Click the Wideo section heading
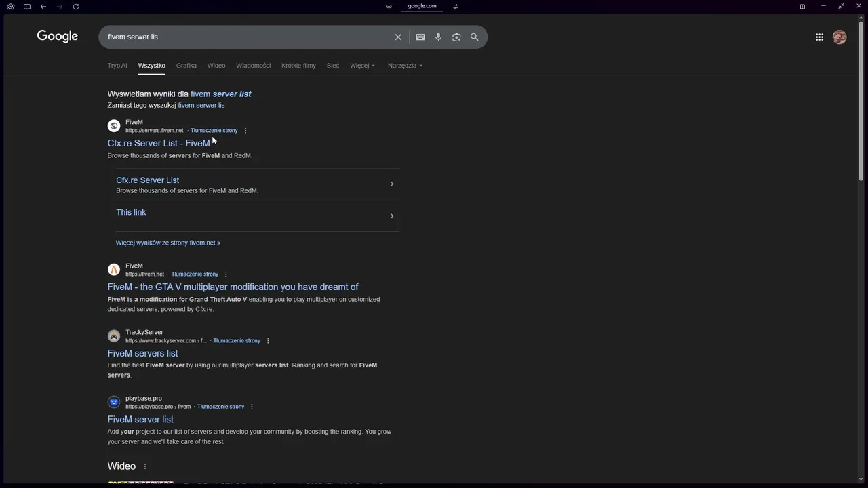Screen dimensions: 868x488 (121, 466)
